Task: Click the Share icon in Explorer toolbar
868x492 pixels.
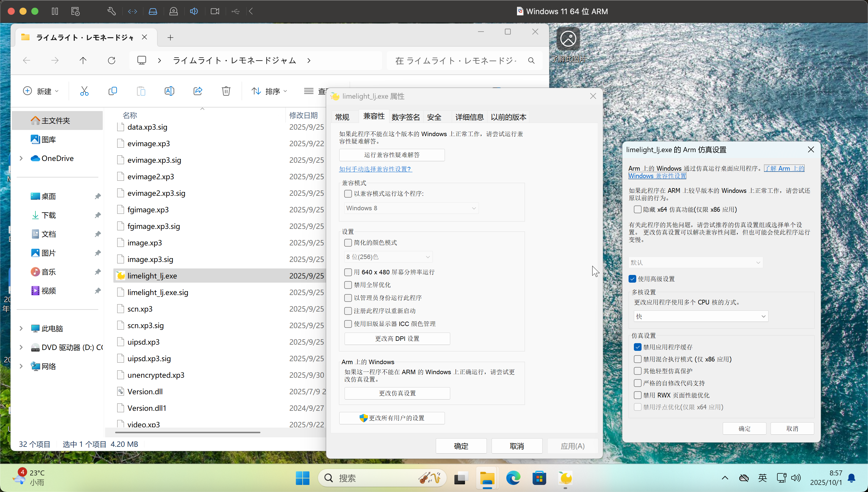Action: coord(198,91)
